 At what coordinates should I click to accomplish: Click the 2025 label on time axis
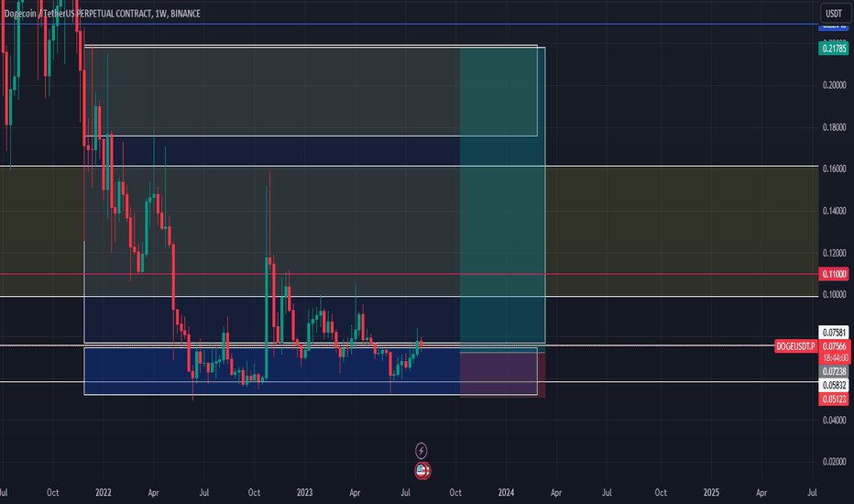(x=711, y=493)
